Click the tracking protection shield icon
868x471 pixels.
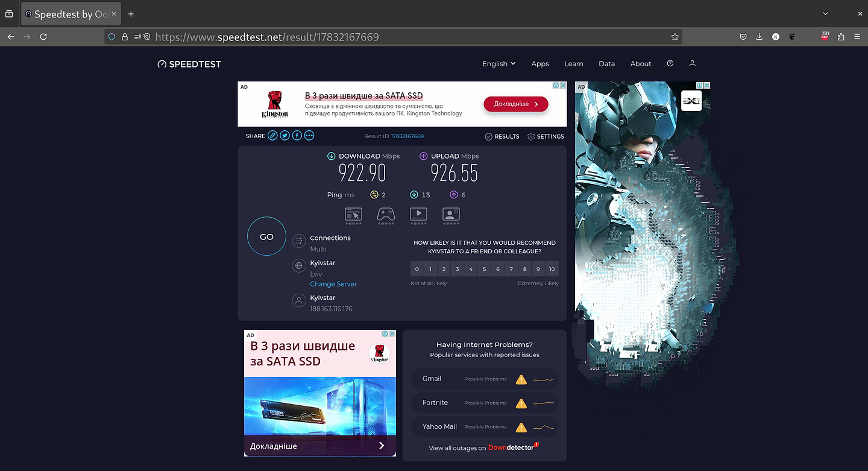click(112, 37)
